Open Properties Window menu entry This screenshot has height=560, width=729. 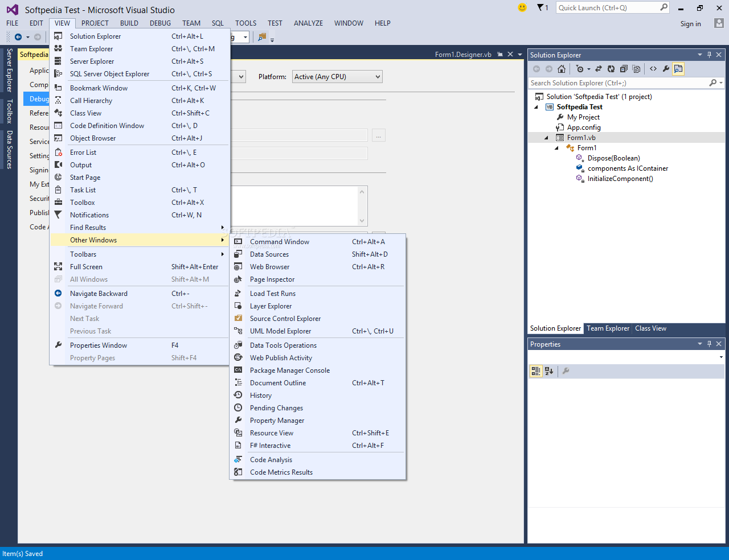click(140, 345)
